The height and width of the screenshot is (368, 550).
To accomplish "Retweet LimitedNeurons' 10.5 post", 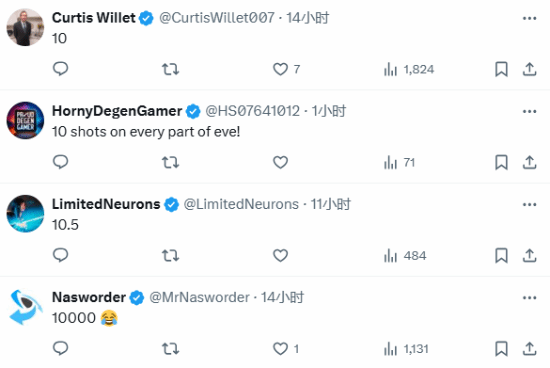I will (170, 255).
